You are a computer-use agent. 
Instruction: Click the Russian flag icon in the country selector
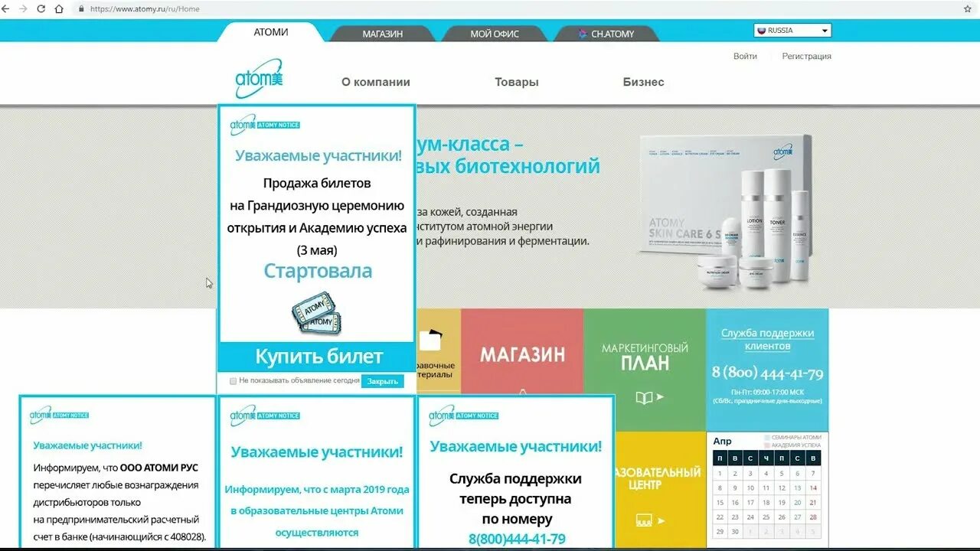[761, 31]
